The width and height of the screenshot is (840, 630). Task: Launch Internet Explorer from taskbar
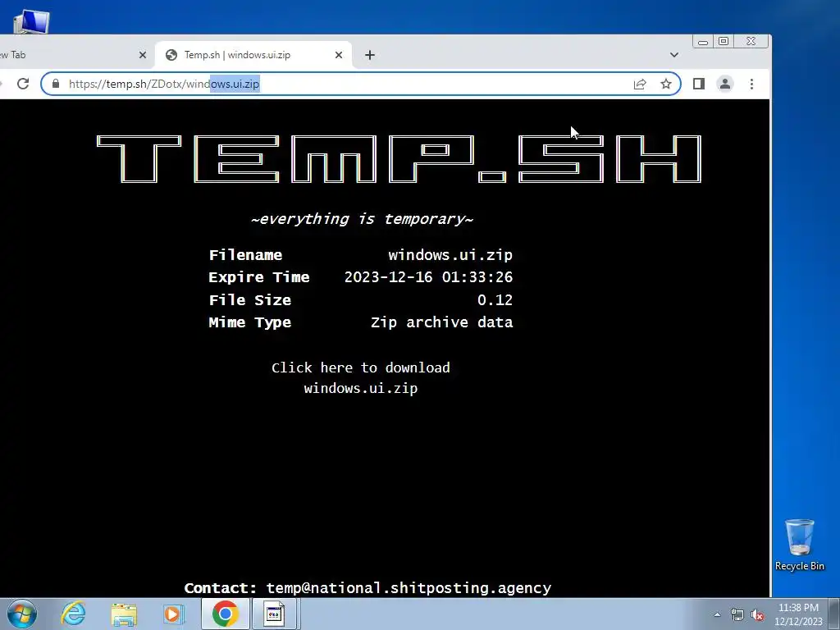point(73,614)
